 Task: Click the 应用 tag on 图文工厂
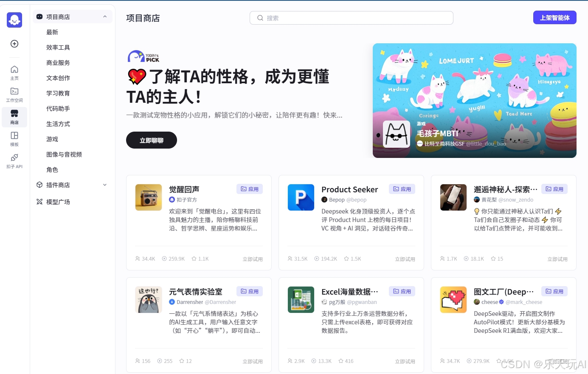click(554, 291)
